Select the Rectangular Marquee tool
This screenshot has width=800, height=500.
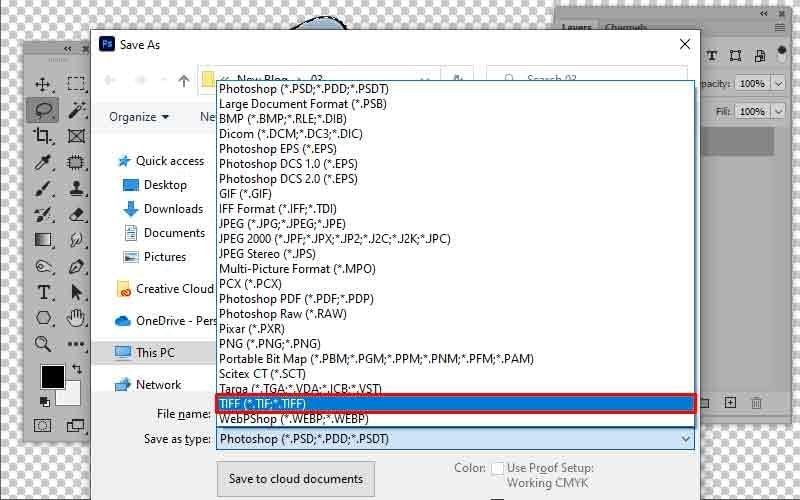tap(76, 84)
